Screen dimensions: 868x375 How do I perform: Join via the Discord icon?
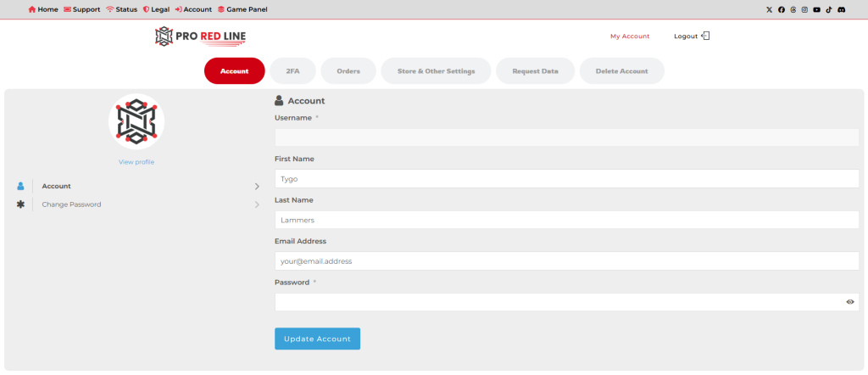coord(841,9)
